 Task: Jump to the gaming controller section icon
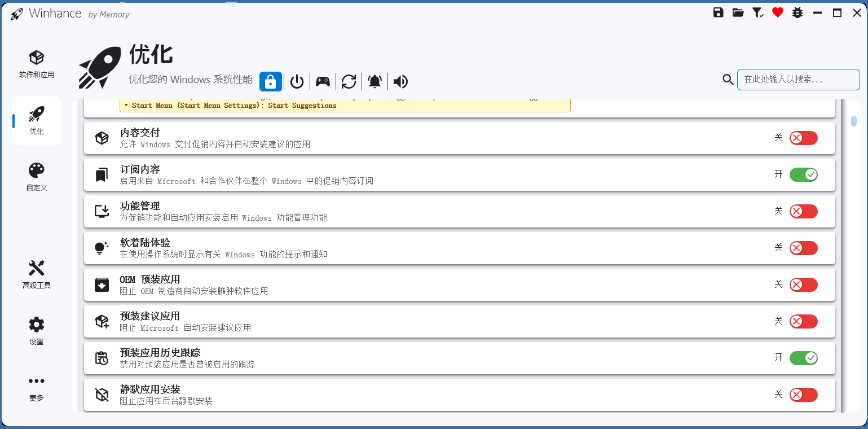(x=323, y=82)
